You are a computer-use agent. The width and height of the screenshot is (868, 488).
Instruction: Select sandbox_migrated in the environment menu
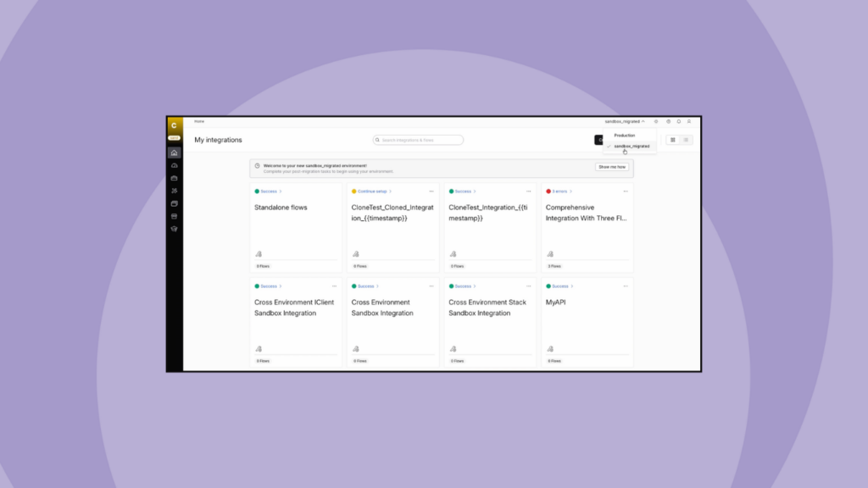(632, 146)
